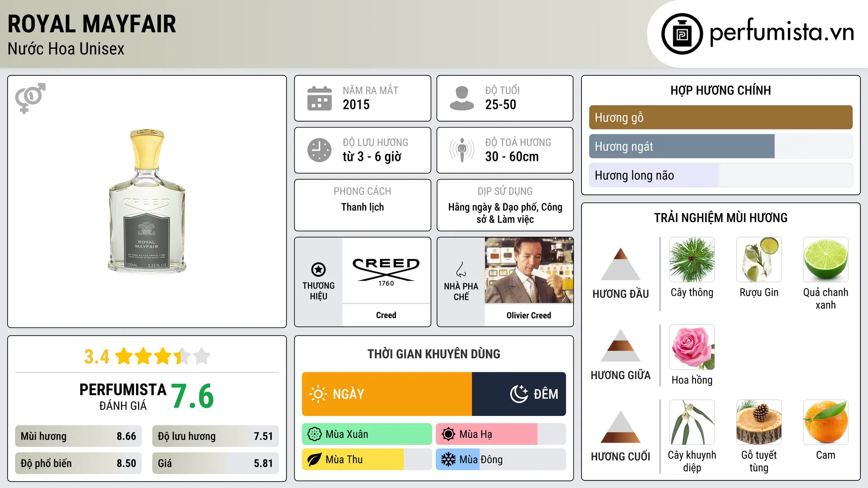Click the leaf icon for Mùa Thu
The height and width of the screenshot is (488, 868).
click(314, 460)
